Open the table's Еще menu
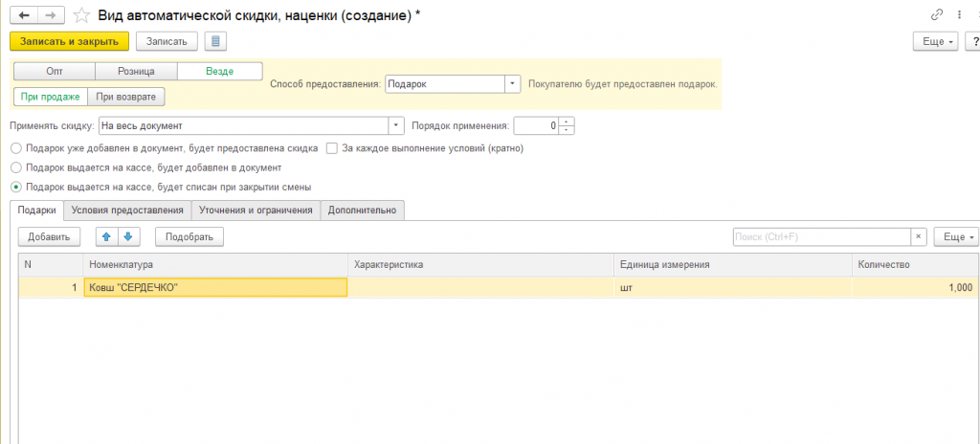Image resolution: width=980 pixels, height=444 pixels. (x=956, y=237)
